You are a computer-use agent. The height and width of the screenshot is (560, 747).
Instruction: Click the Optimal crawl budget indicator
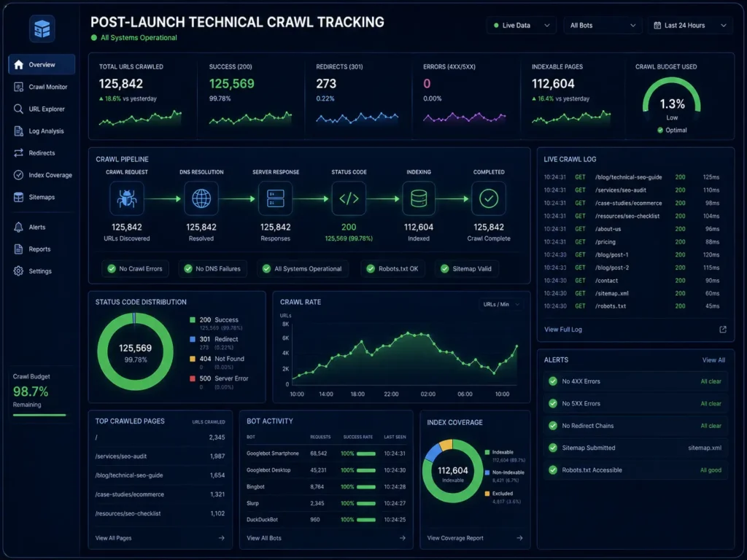pos(672,130)
